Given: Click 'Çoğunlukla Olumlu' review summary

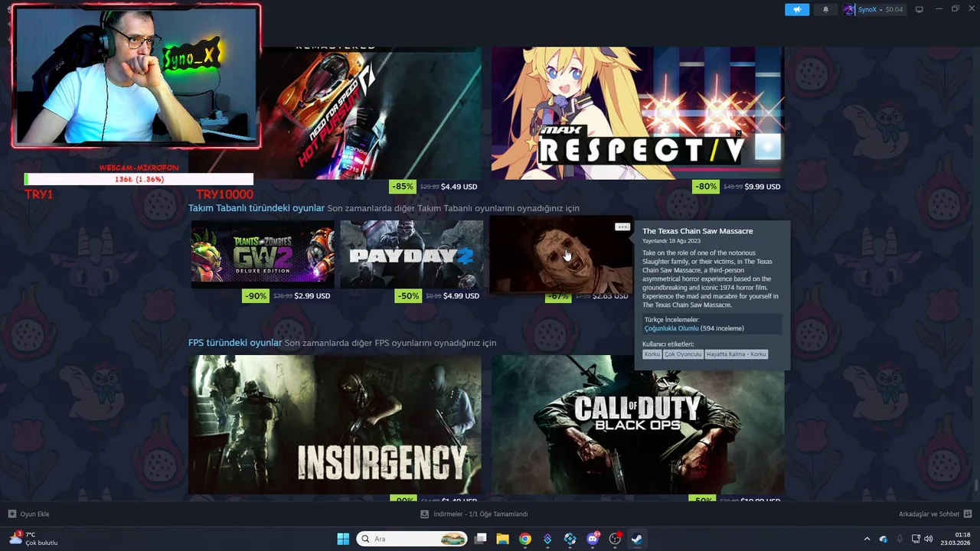Looking at the screenshot, I should click(x=671, y=328).
